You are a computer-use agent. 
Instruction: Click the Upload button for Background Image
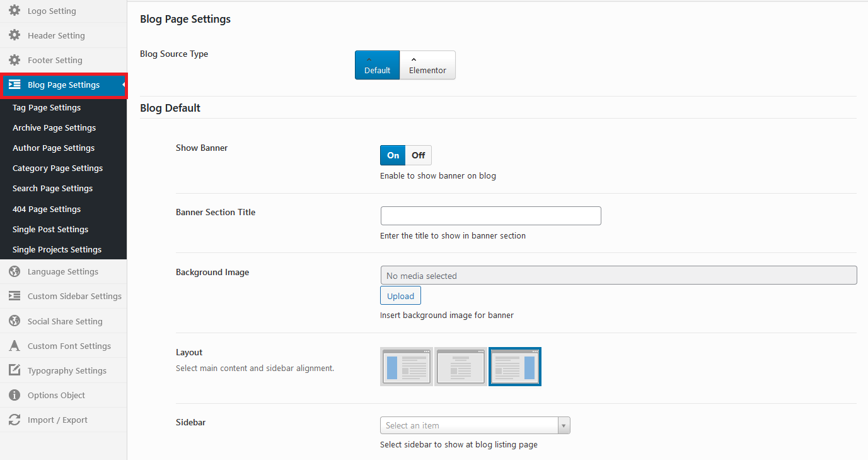click(x=400, y=295)
